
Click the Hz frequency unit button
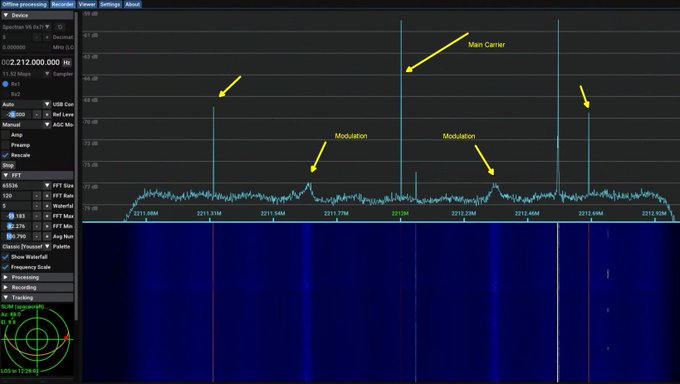67,62
